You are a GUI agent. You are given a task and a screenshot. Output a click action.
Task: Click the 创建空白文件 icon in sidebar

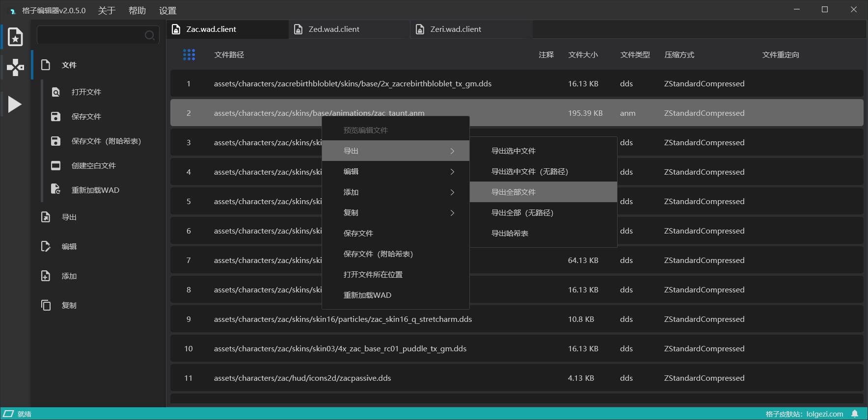(55, 165)
